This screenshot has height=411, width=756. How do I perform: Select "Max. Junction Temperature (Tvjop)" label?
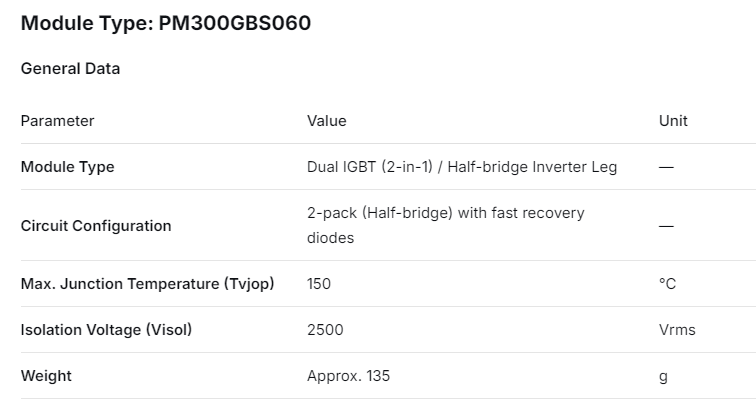click(147, 284)
